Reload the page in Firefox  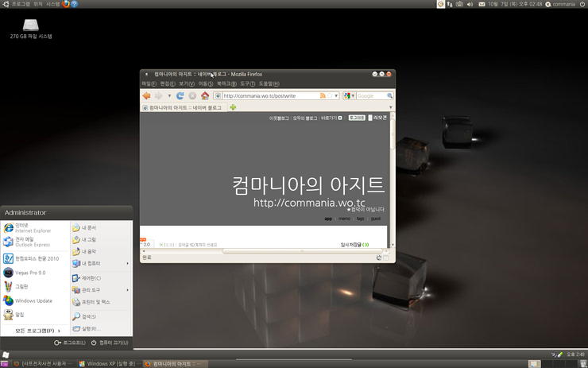(180, 95)
